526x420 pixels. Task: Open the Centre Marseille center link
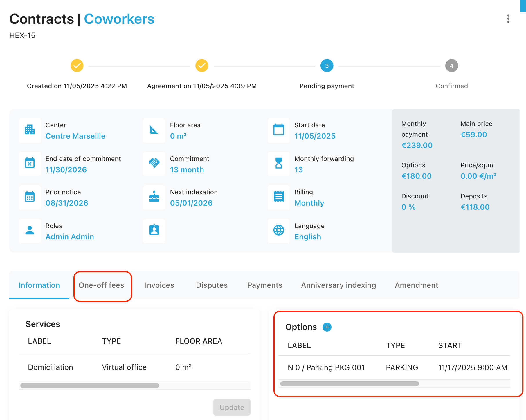(x=75, y=136)
